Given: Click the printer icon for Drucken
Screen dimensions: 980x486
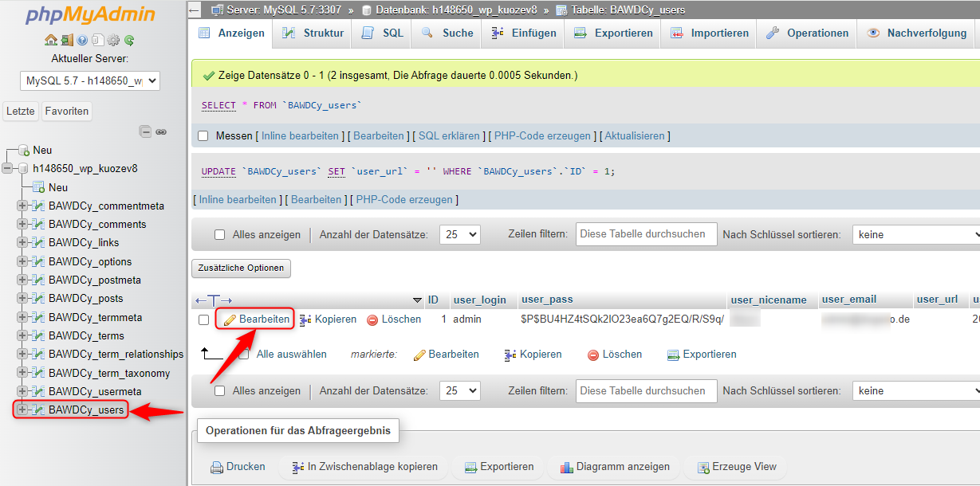Looking at the screenshot, I should pos(217,468).
